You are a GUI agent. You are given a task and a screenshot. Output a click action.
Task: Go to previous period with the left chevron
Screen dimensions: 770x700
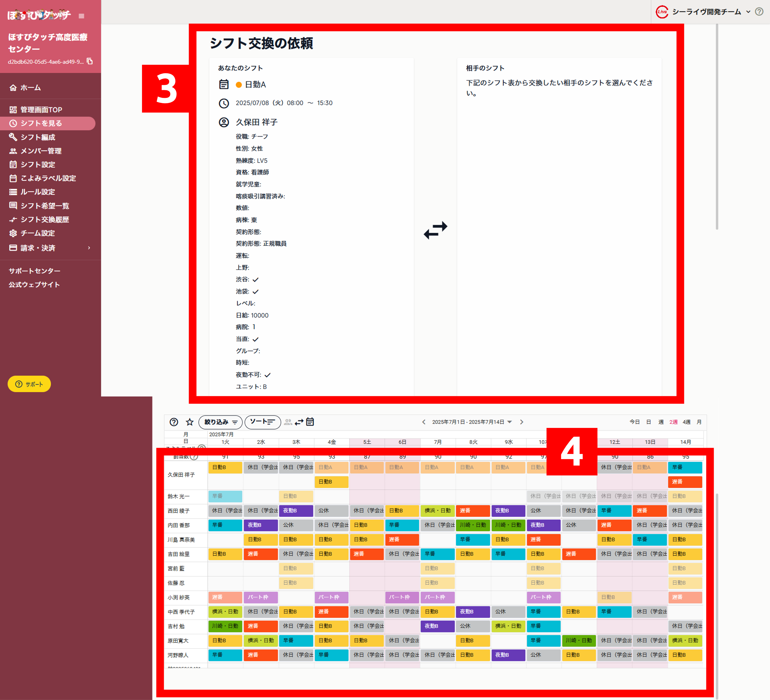(x=423, y=422)
